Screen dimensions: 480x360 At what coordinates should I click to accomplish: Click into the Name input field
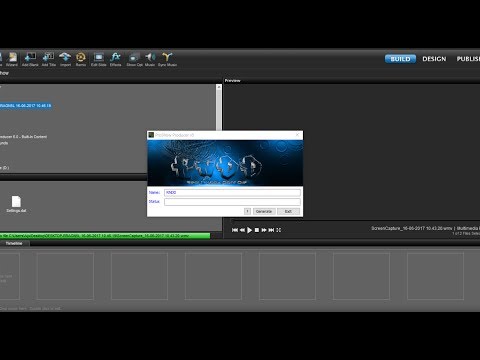(232, 193)
